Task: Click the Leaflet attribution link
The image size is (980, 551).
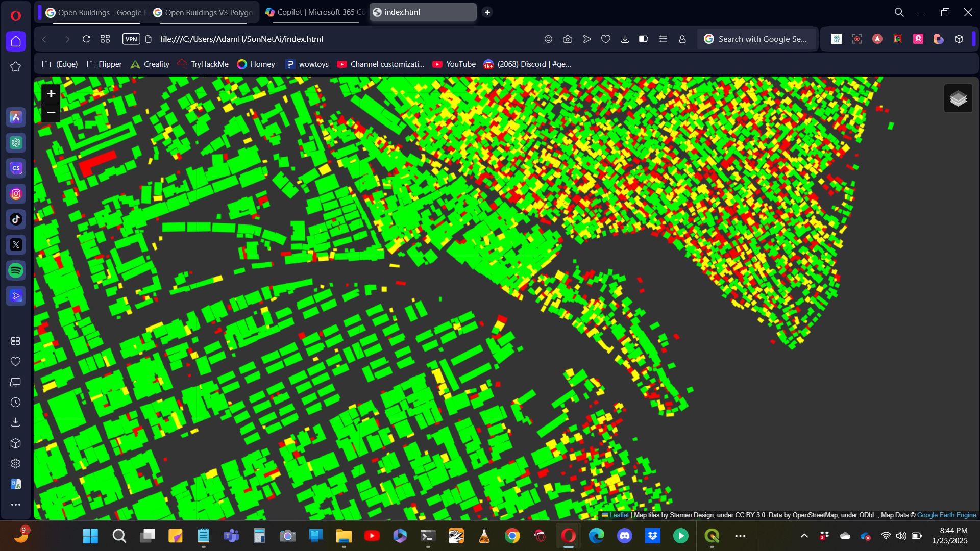Action: click(x=619, y=515)
